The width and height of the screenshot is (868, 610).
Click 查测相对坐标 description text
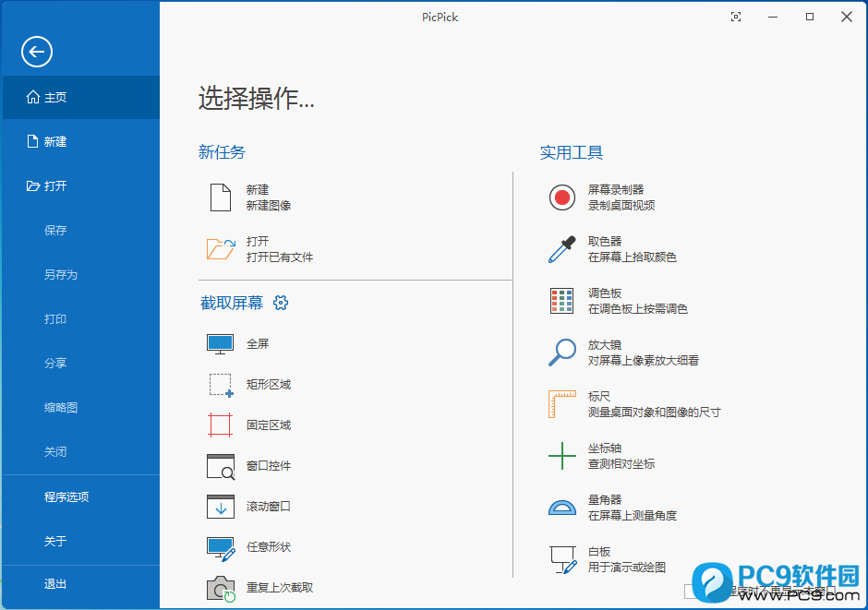pyautogui.click(x=621, y=464)
